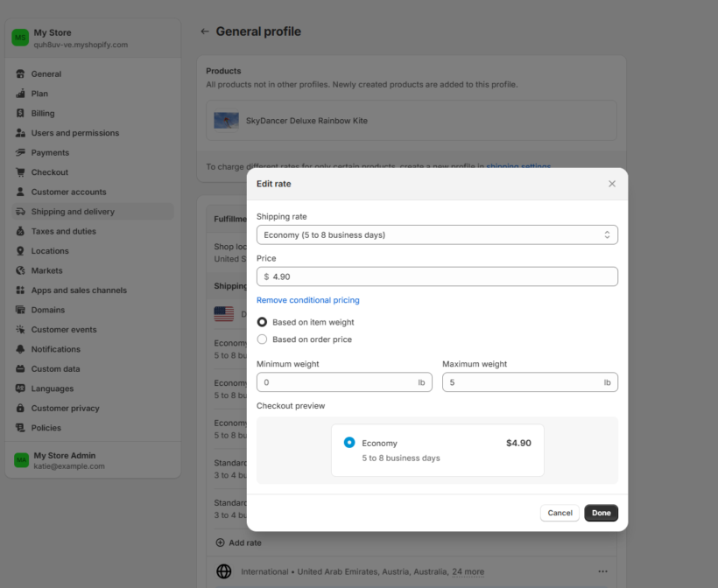
Task: Expand the 24 more countries list
Action: [x=468, y=571]
